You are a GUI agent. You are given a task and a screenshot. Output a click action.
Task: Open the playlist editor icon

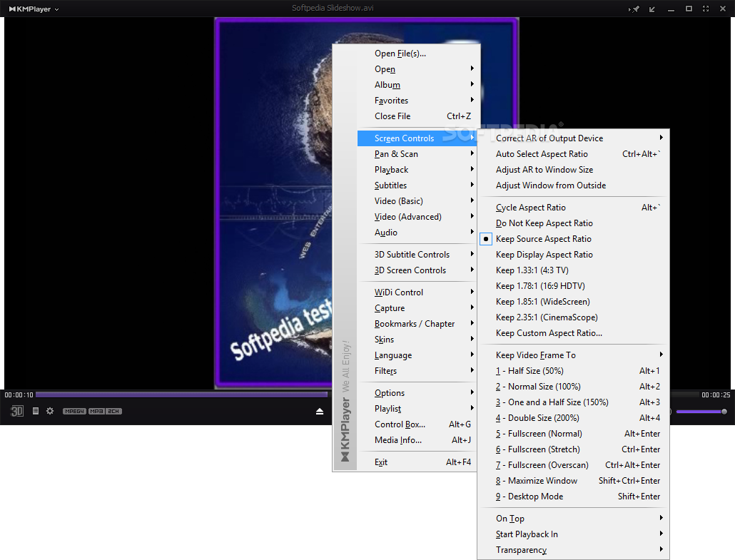(x=36, y=411)
